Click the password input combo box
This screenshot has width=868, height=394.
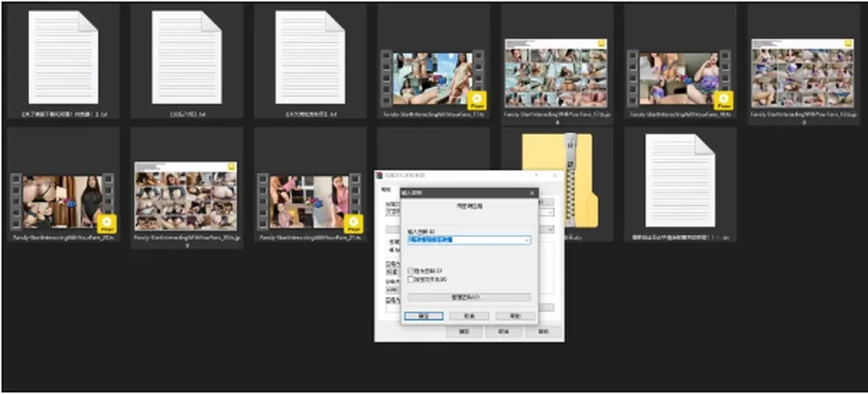click(x=469, y=240)
